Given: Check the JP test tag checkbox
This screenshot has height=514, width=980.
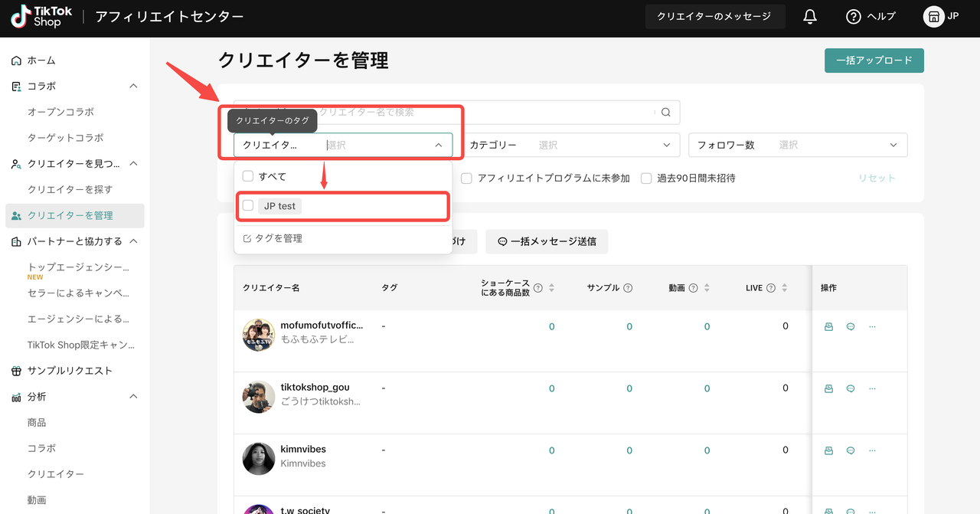Looking at the screenshot, I should (x=248, y=205).
